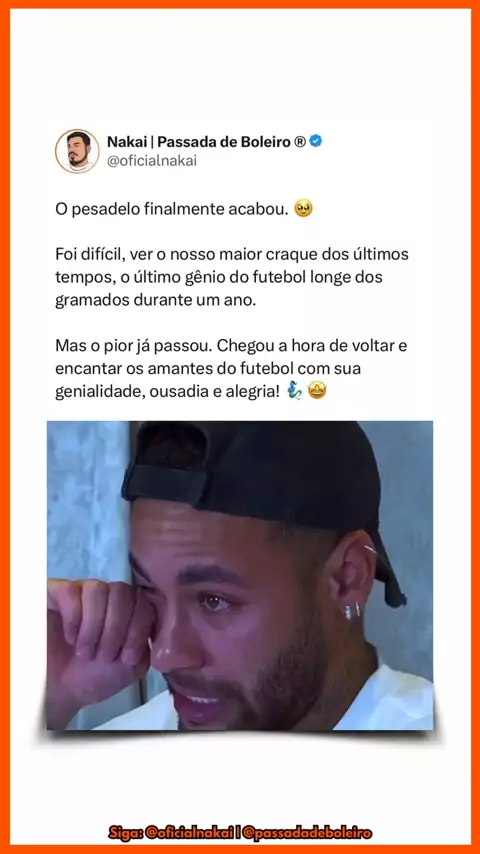Open the attached crying man photo

240,575
